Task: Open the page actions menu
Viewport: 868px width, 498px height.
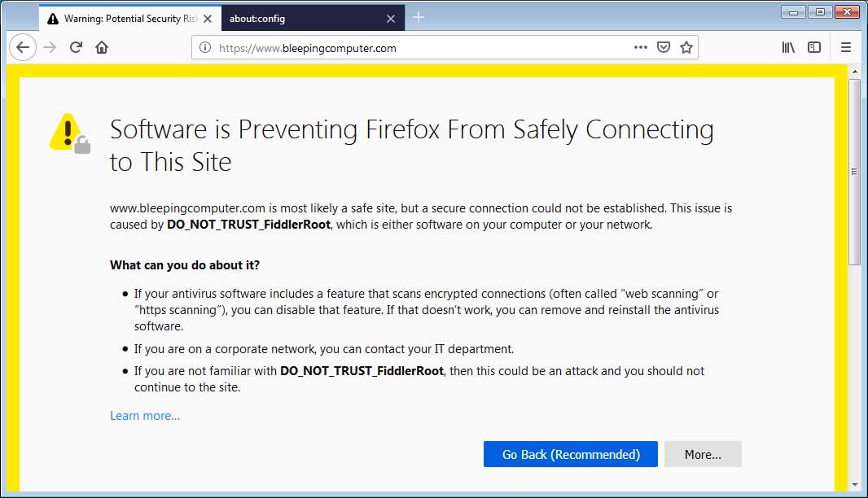Action: point(641,47)
